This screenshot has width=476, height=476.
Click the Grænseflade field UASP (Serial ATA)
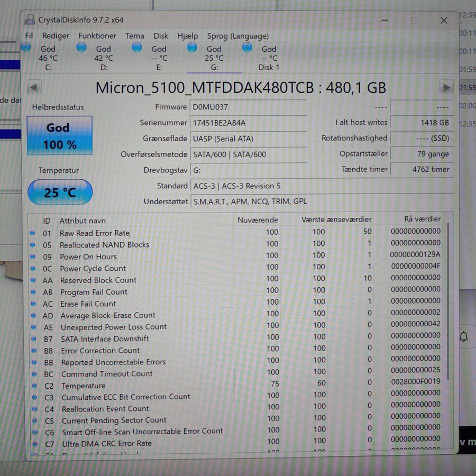pyautogui.click(x=249, y=139)
